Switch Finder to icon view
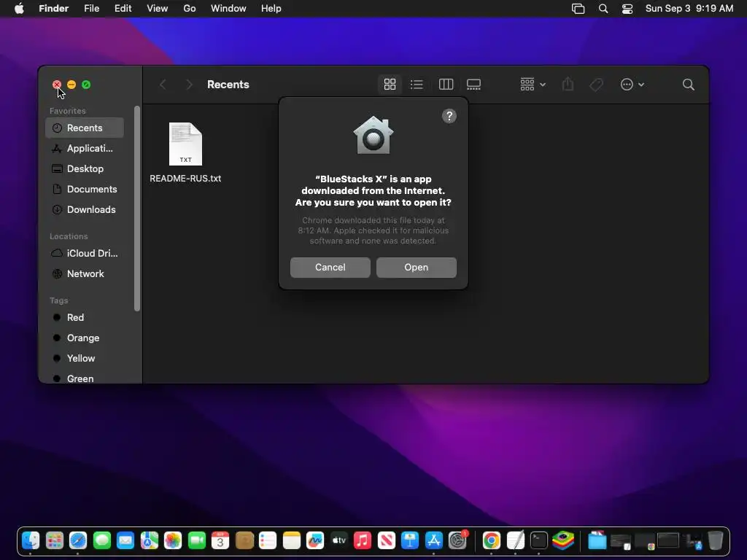The width and height of the screenshot is (747, 560). coord(390,85)
